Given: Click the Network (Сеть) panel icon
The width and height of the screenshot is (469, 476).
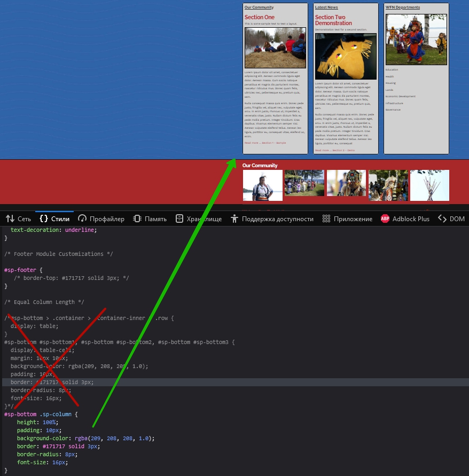Looking at the screenshot, I should (x=10, y=219).
